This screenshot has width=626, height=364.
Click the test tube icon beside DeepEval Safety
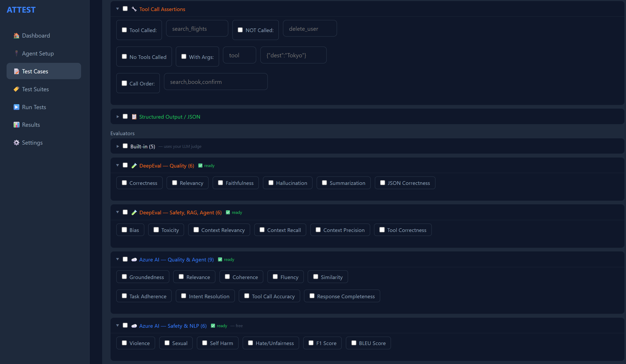(x=134, y=213)
